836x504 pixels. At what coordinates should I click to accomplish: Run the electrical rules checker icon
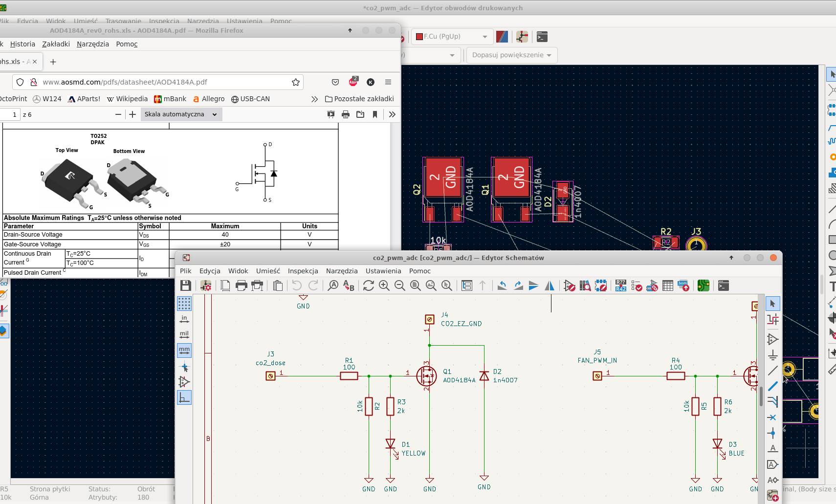click(637, 285)
